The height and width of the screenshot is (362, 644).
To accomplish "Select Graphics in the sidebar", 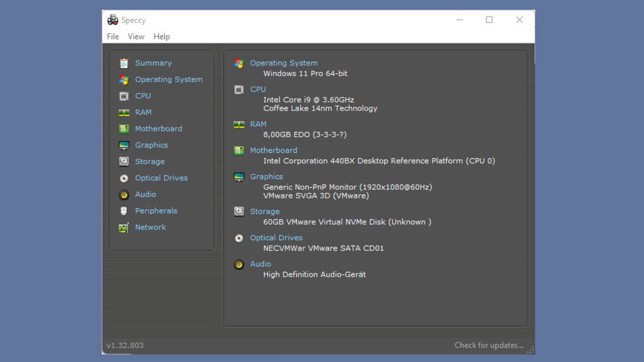I will pos(151,145).
